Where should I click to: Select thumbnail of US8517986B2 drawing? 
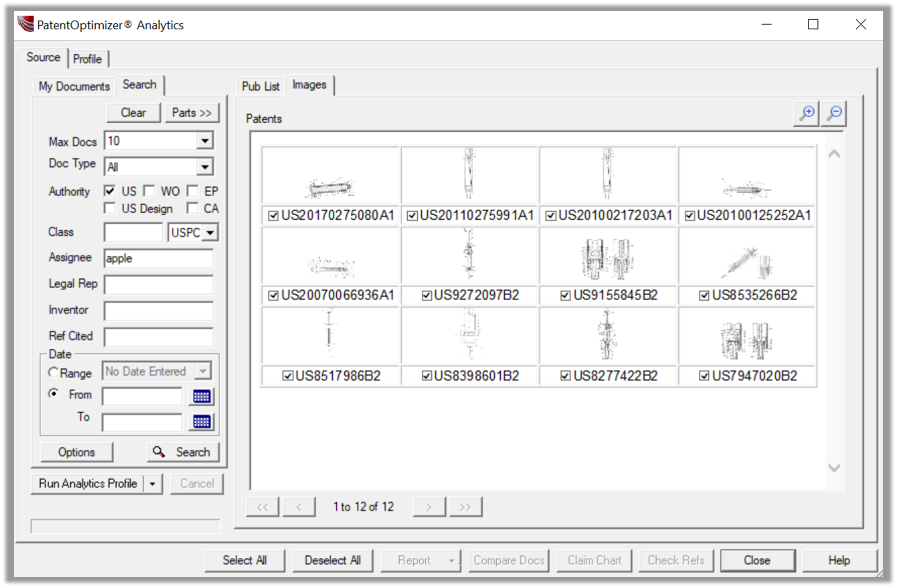click(x=331, y=336)
